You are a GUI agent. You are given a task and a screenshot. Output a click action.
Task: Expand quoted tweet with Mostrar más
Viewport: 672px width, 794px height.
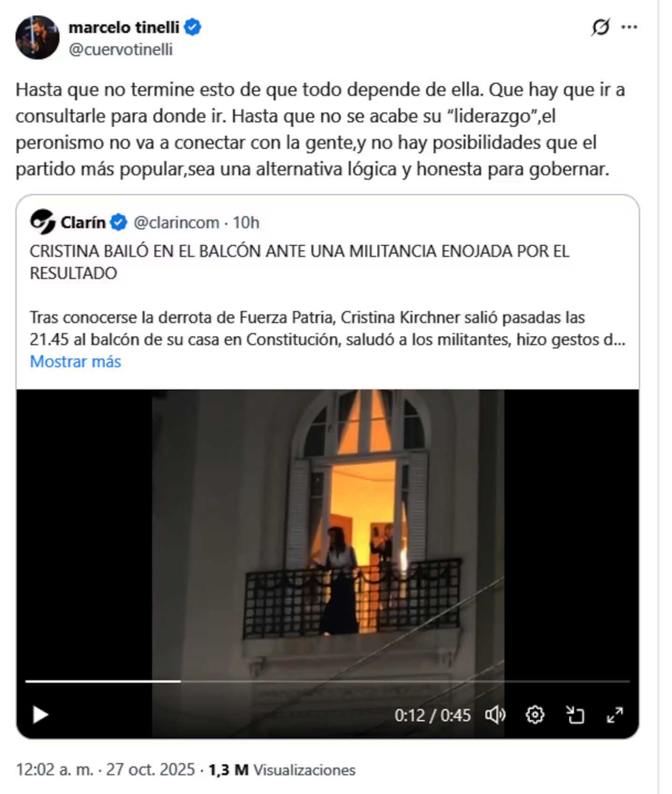75,362
